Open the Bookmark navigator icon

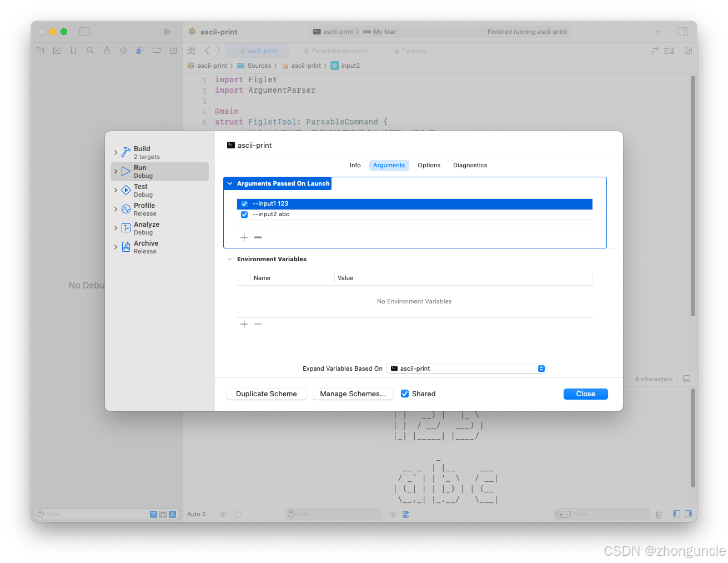73,50
